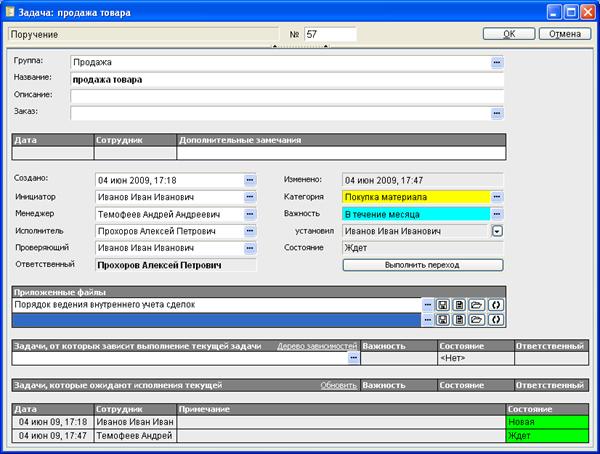Open the Заказ field selector button
The image size is (600, 454).
click(x=497, y=113)
